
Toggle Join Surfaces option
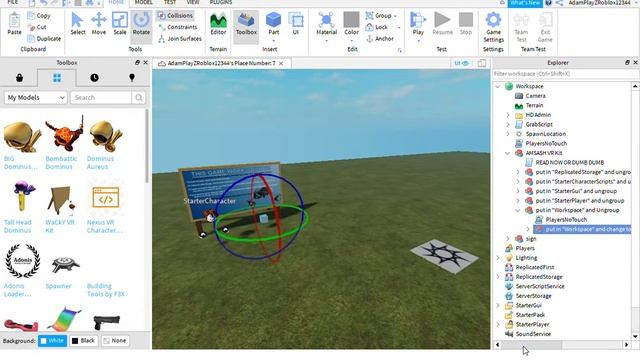(180, 38)
